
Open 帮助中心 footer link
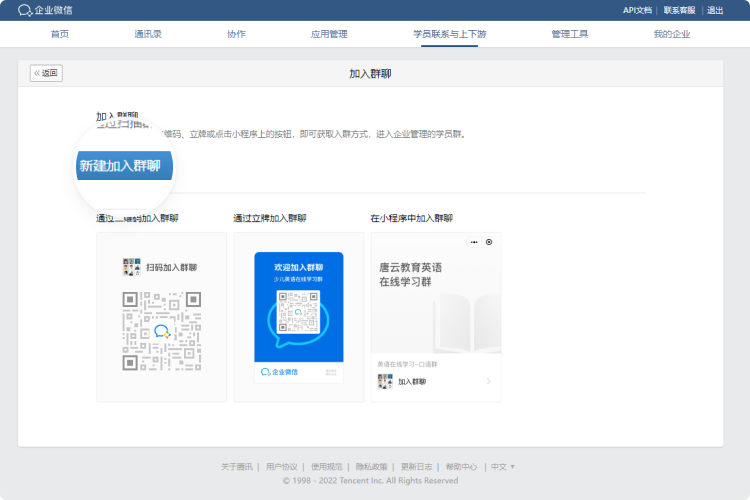pos(461,467)
